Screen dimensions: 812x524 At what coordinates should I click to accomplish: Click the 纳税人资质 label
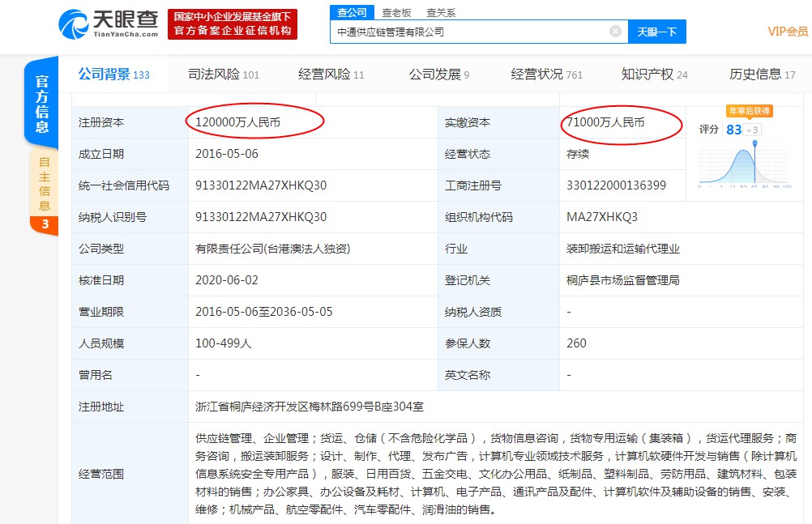[472, 312]
